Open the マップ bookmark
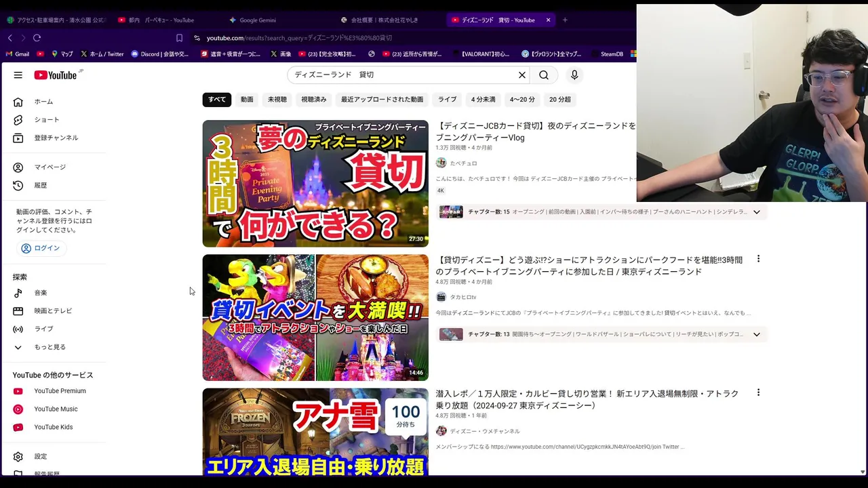The image size is (868, 488). (61, 54)
